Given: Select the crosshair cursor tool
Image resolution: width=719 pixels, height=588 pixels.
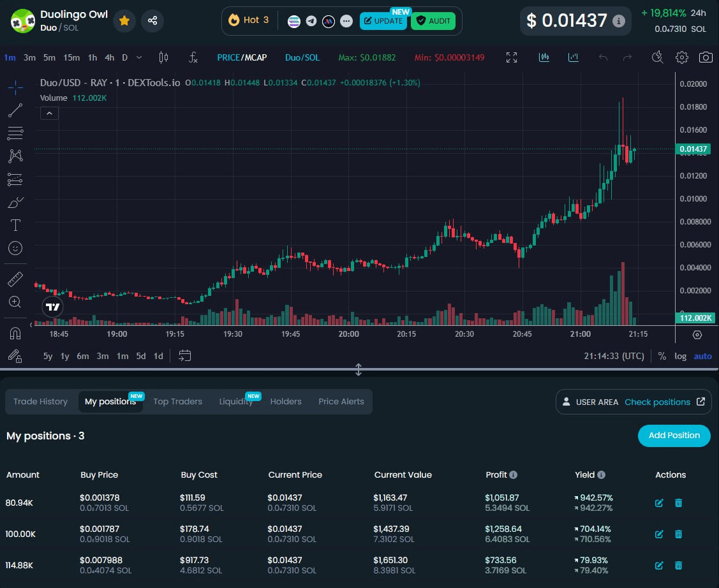Looking at the screenshot, I should (15, 87).
